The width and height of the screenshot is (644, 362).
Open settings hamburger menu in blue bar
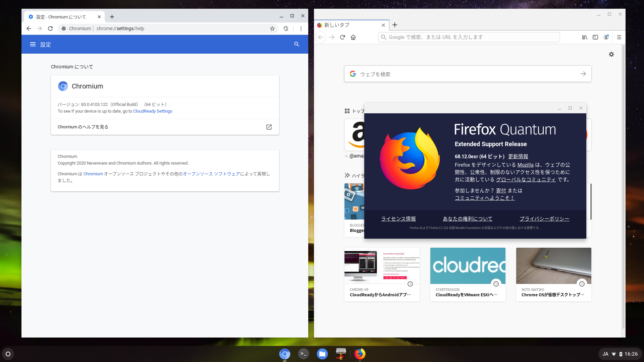pos(33,44)
